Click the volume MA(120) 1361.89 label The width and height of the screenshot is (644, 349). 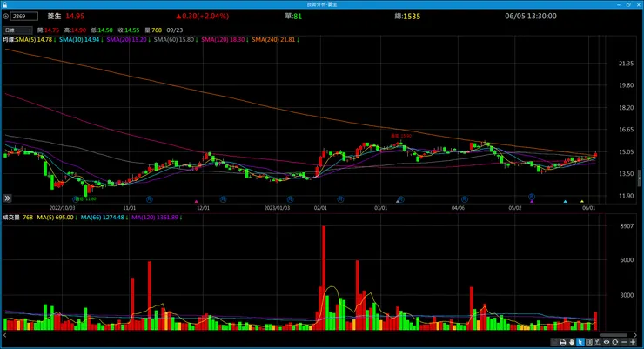tap(155, 218)
